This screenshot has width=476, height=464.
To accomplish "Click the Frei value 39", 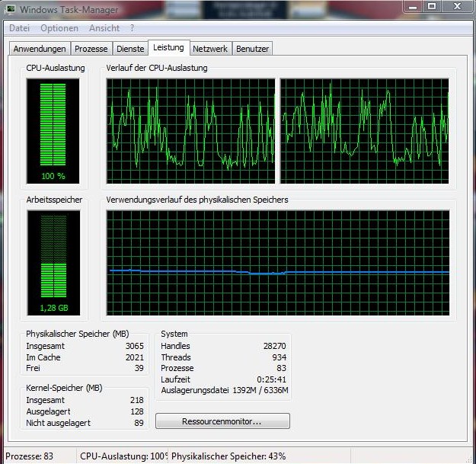I will (139, 368).
